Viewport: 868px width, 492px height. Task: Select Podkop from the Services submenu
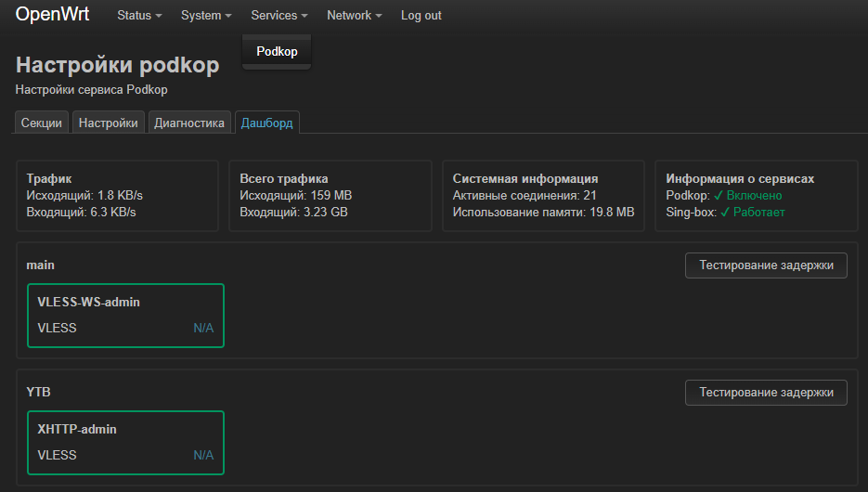[x=277, y=51]
